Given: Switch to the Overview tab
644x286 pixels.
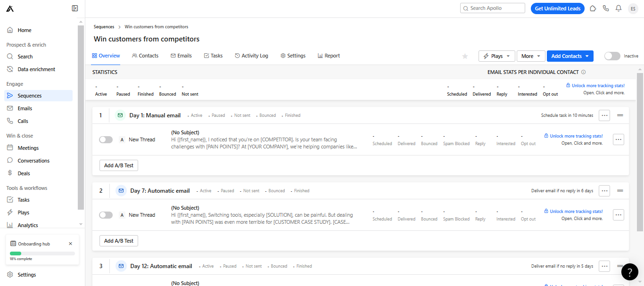Looking at the screenshot, I should pyautogui.click(x=106, y=56).
